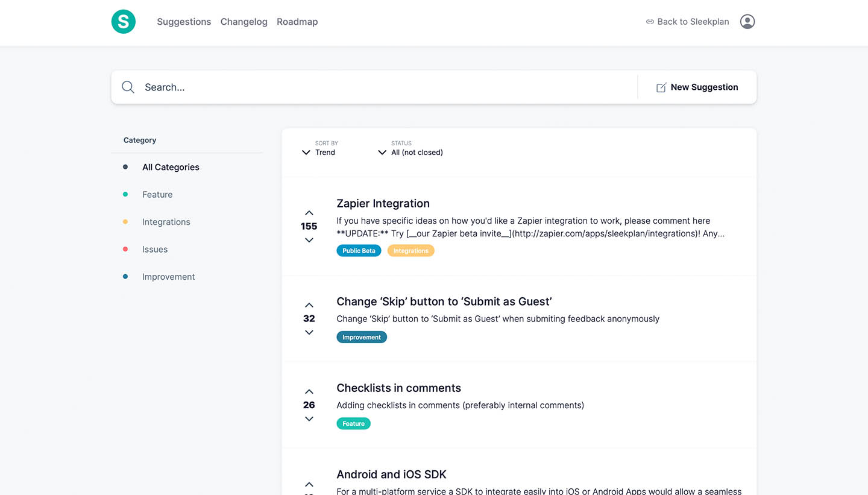Open the user profile avatar icon
868x495 pixels.
tap(747, 22)
